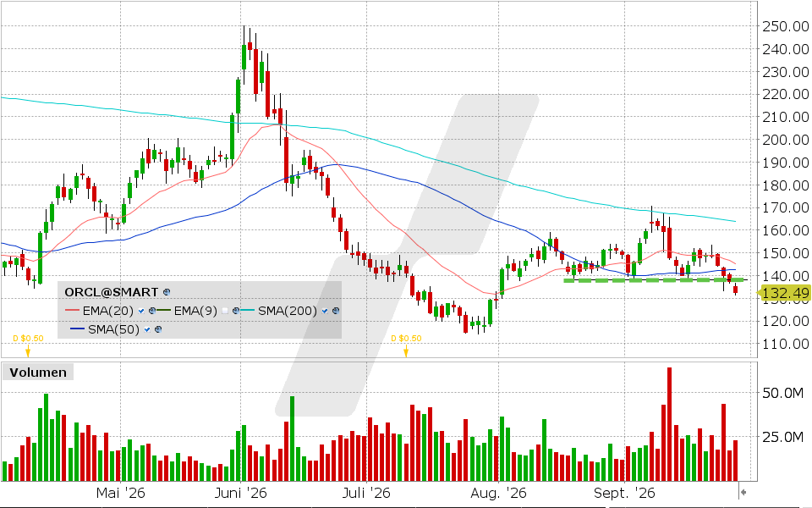Image resolution: width=812 pixels, height=508 pixels.
Task: Click the 170.00 price axis value
Action: 786,208
